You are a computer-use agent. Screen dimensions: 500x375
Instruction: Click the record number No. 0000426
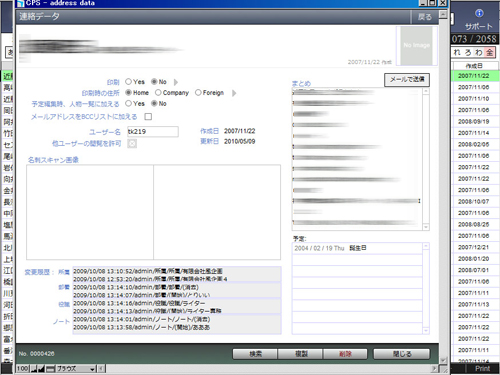[37, 354]
